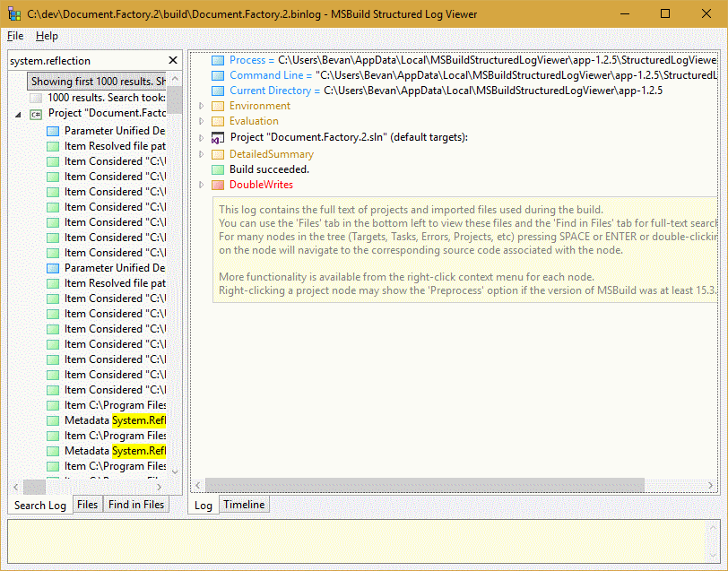
Task: Click the red DoubleWrites icon
Action: [217, 186]
